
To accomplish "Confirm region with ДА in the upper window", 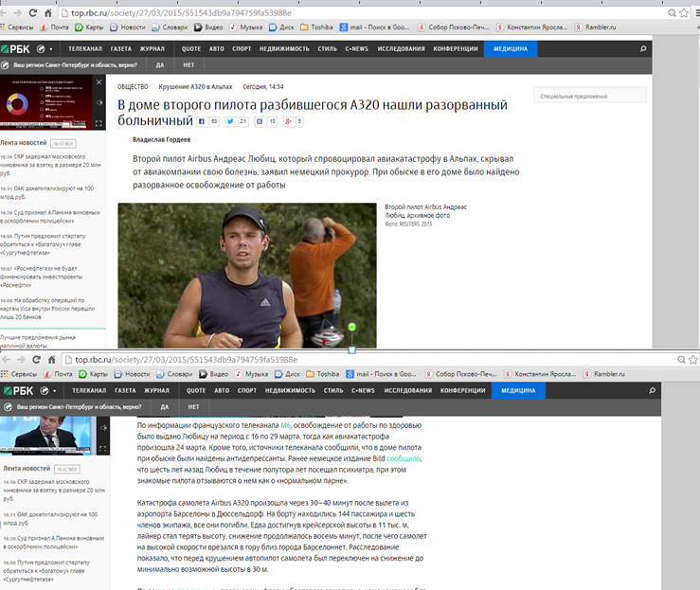I will (x=160, y=65).
